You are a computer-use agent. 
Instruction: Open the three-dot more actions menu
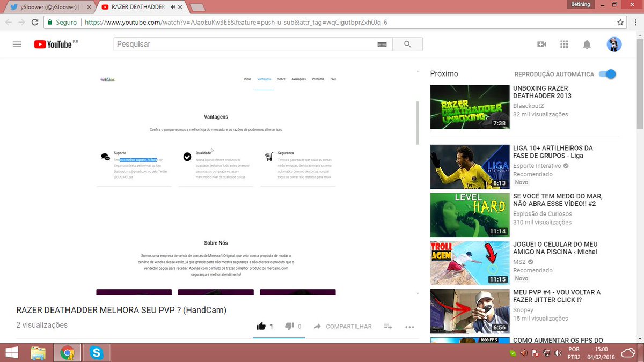(x=409, y=327)
